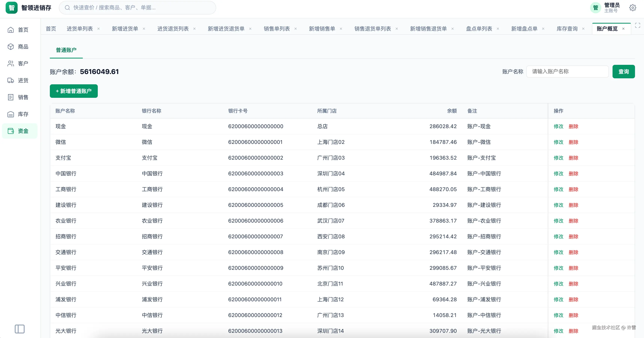Image resolution: width=644 pixels, height=338 pixels.
Task: Switch to the 进货退货列表 tab
Action: (173, 29)
